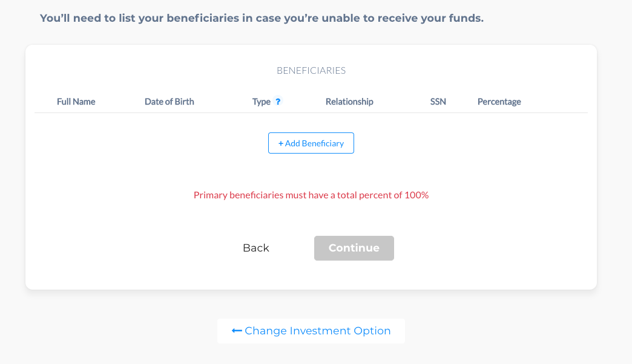Click 'Primary beneficiaries' in the red warning
This screenshot has height=364, width=632.
(x=239, y=195)
